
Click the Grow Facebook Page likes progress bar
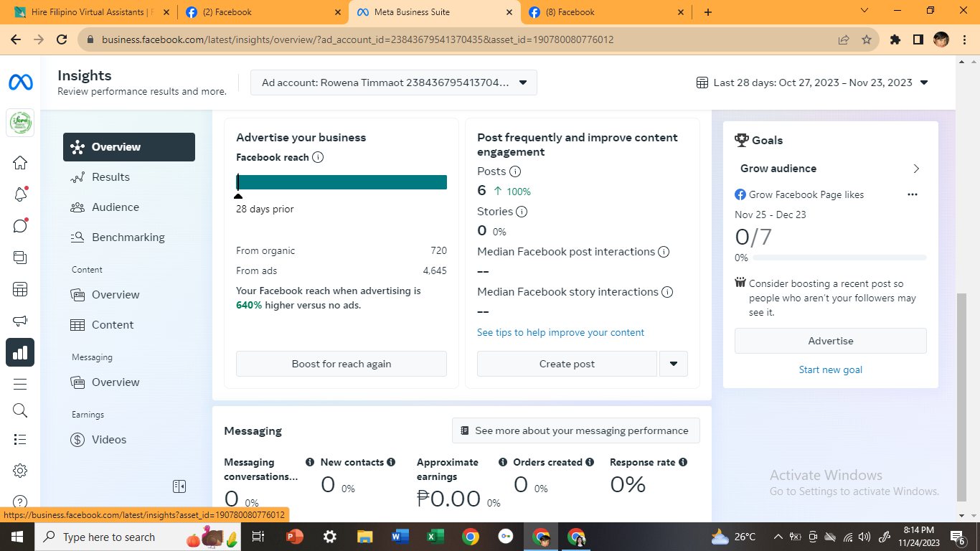point(839,258)
